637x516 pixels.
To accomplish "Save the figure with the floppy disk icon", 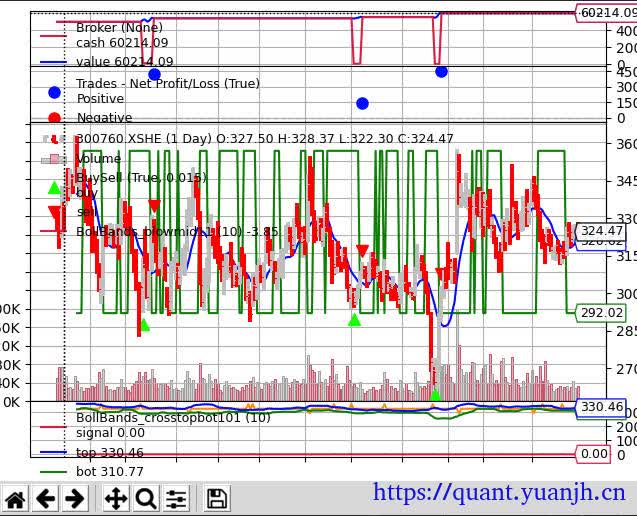I will coord(217,499).
